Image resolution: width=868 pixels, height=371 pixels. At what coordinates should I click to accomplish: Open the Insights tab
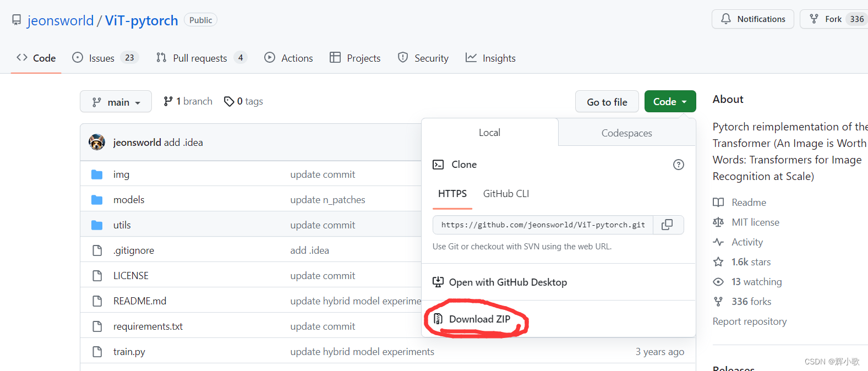[490, 58]
